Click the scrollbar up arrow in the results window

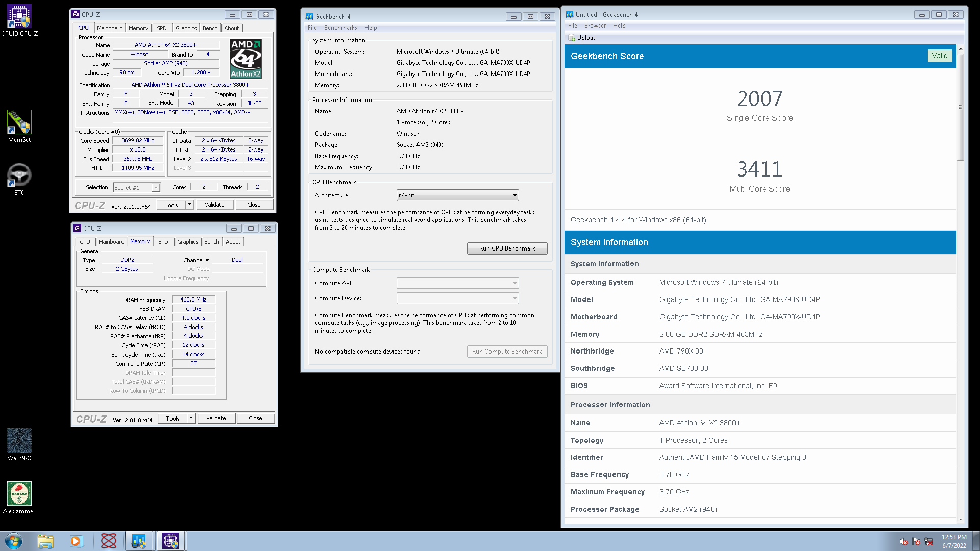point(961,49)
